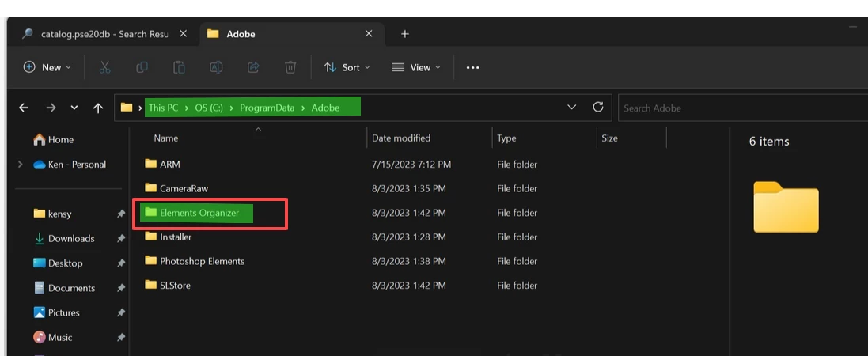The image size is (868, 356).
Task: Navigate to ProgramData breadcrumb
Action: click(267, 108)
